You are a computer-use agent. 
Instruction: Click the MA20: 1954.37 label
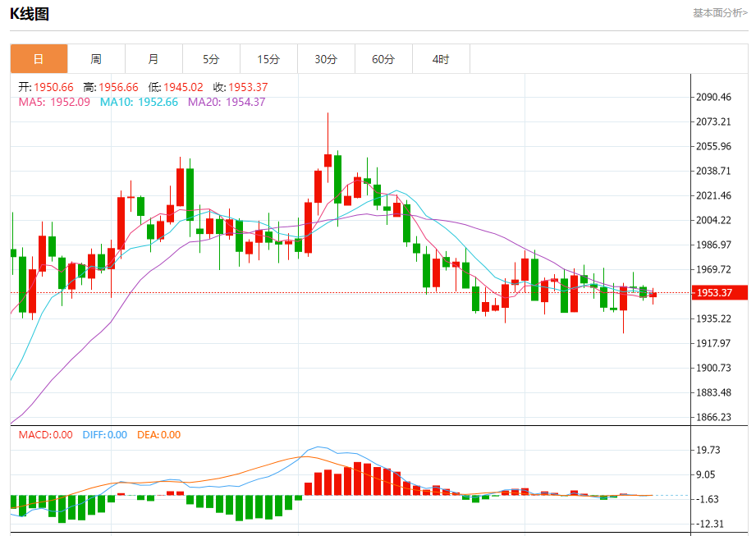pos(227,102)
